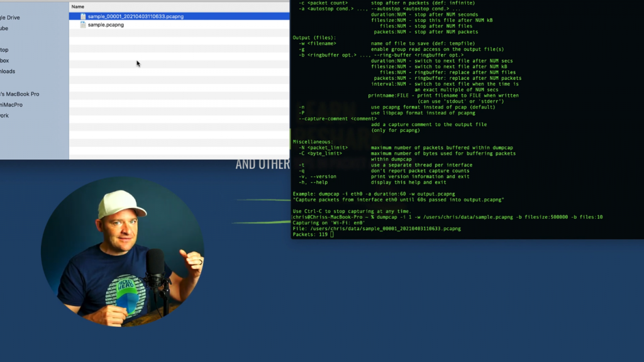The image size is (644, 362).
Task: Open Google Drive in Finder sidebar
Action: pos(10,18)
